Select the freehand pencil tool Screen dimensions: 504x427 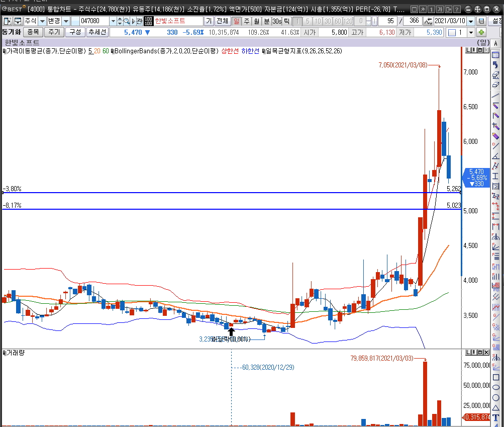[x=495, y=136]
